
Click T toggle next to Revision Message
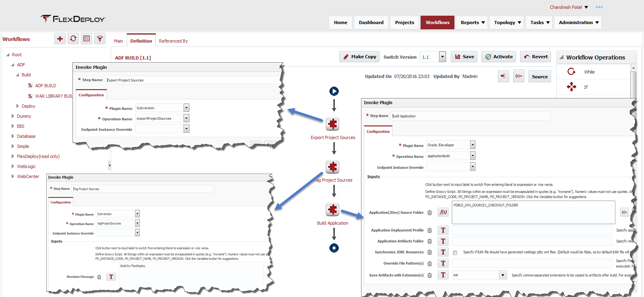tap(111, 277)
